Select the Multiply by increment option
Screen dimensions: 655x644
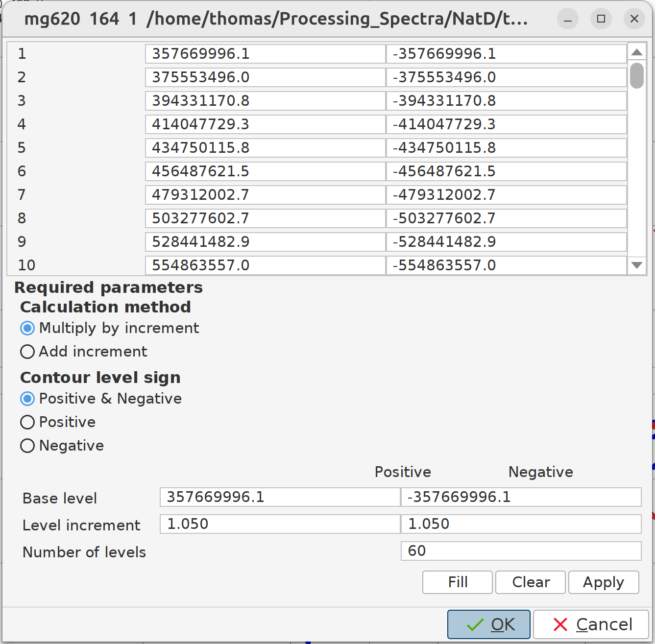click(28, 328)
